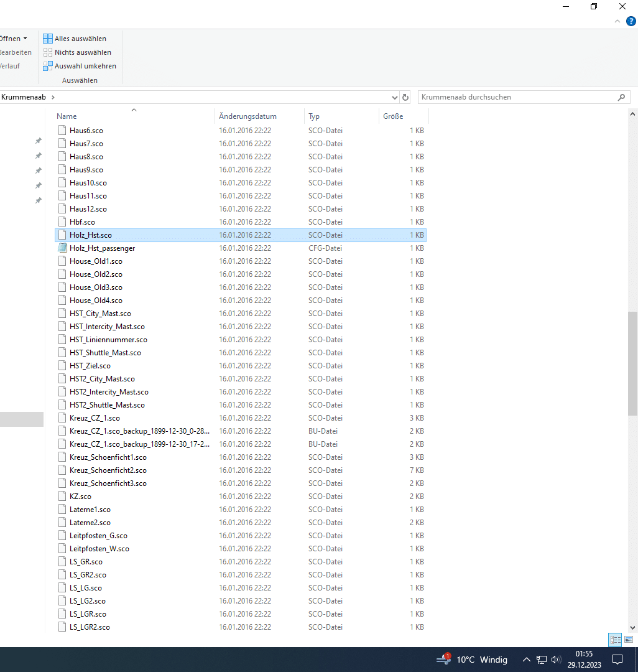This screenshot has width=638, height=672.
Task: Expand the address bar history dropdown
Action: (x=395, y=98)
